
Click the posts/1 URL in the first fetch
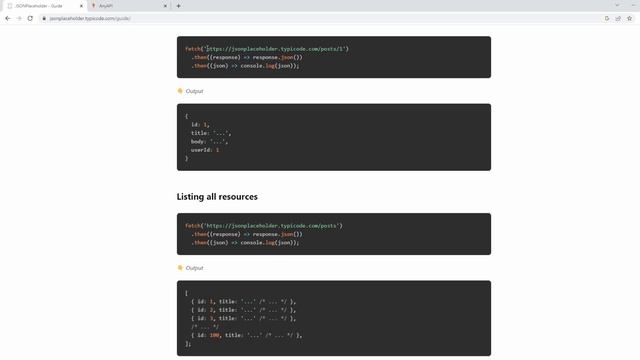coord(275,49)
